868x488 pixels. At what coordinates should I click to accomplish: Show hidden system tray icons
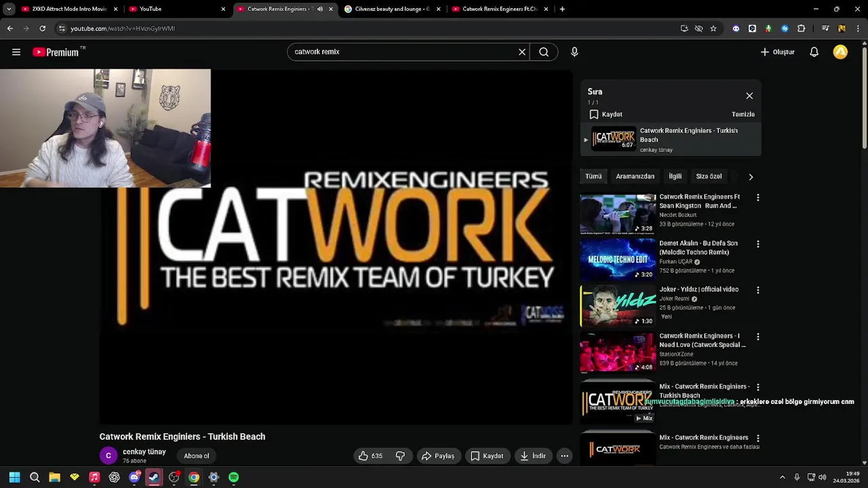pyautogui.click(x=782, y=477)
